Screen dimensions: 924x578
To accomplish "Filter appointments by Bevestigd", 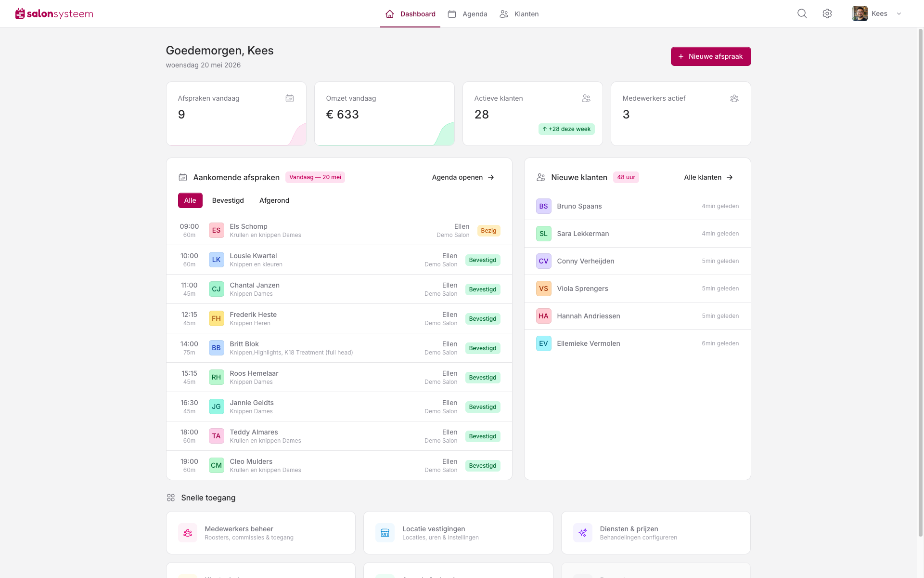I will point(228,200).
